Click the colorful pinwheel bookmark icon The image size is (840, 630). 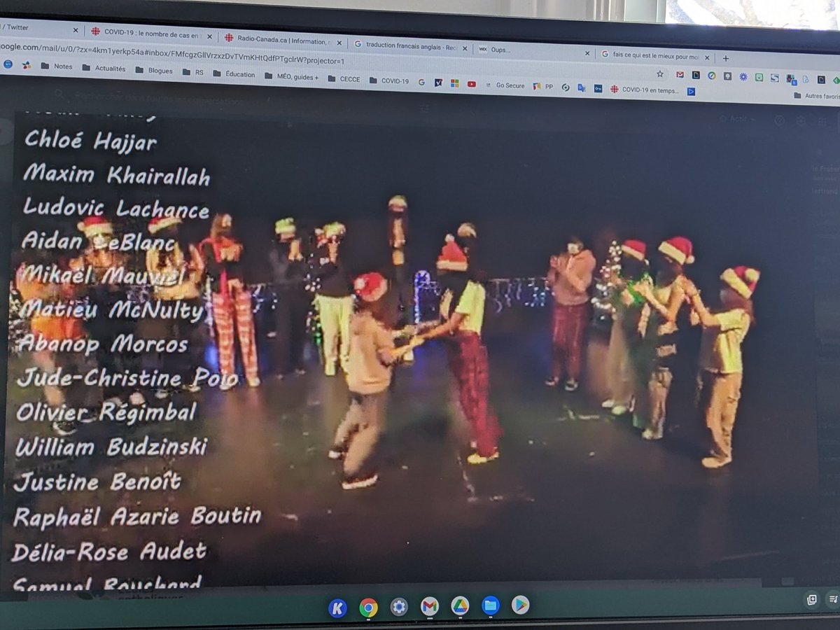click(26, 65)
